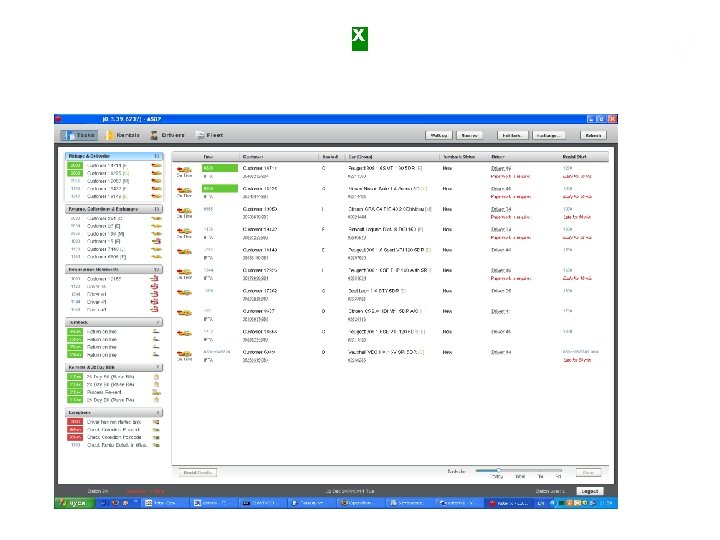The width and height of the screenshot is (720, 540).
Task: Collapse the Pickups & Deliveries panel header
Action: tap(114, 156)
